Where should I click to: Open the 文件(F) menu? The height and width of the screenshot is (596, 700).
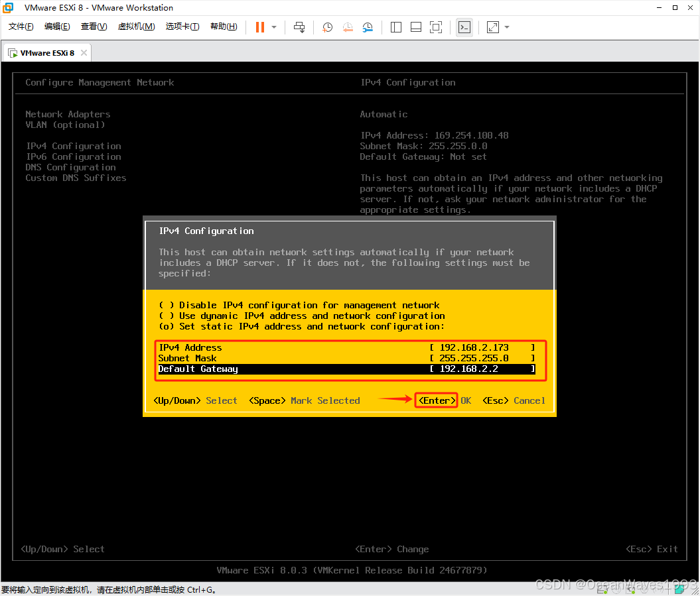(x=21, y=27)
